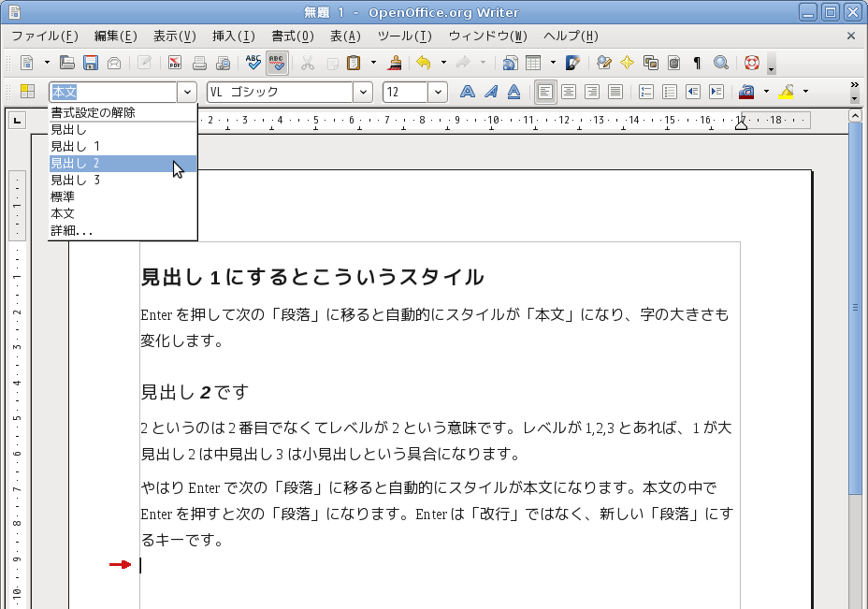
Task: Open the Help lifebuoy icon
Action: 751,63
